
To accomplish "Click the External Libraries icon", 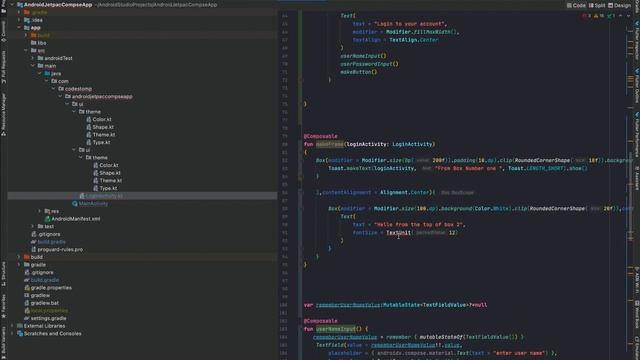I will pos(20,326).
